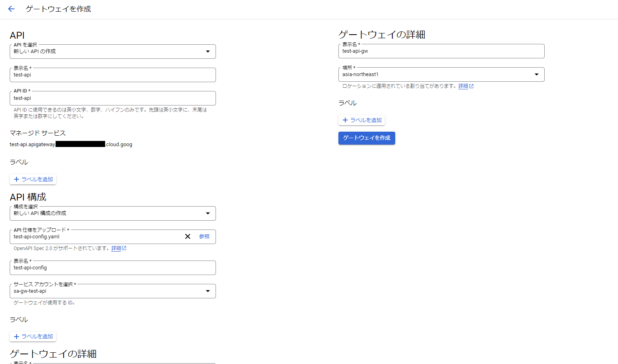Click the right ゲートウェイの詳細 heading

coord(382,35)
